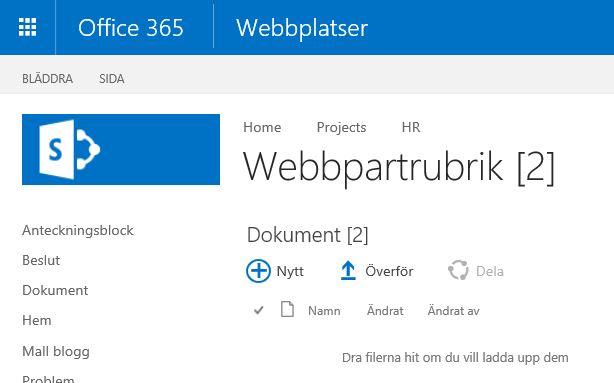This screenshot has height=383, width=614.
Task: Click the Nytt text label
Action: (x=290, y=271)
